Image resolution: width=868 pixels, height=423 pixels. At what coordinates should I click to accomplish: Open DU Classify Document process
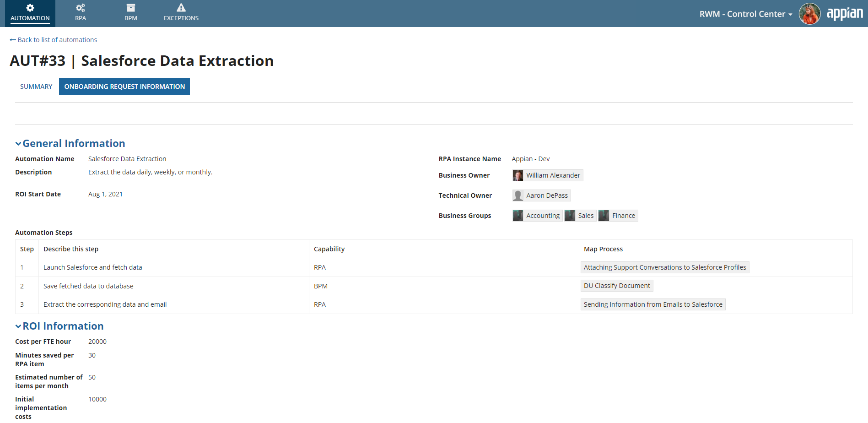click(x=617, y=286)
